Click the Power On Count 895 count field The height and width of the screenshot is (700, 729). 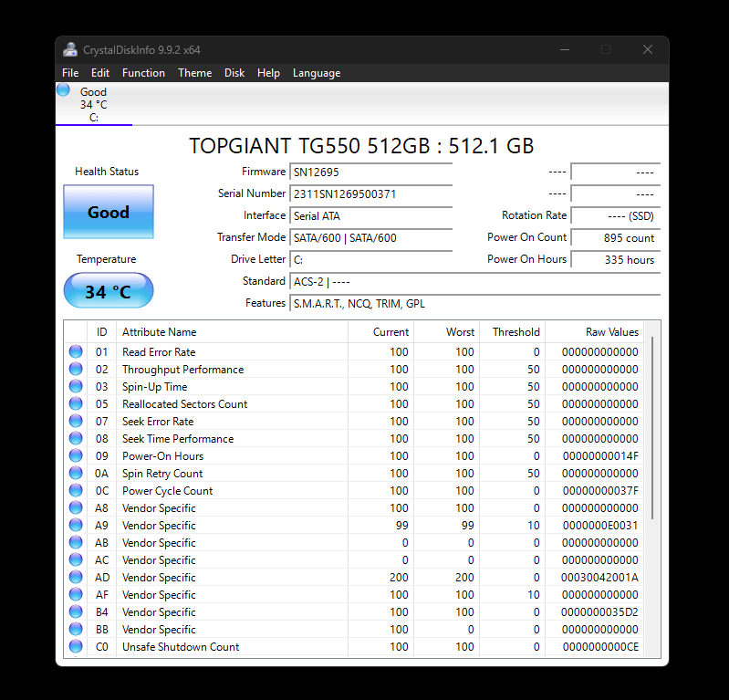[x=616, y=237]
